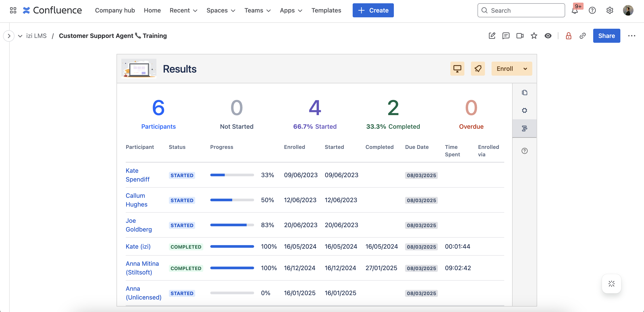Click the blue Share button
This screenshot has height=312, width=644.
pyautogui.click(x=606, y=36)
